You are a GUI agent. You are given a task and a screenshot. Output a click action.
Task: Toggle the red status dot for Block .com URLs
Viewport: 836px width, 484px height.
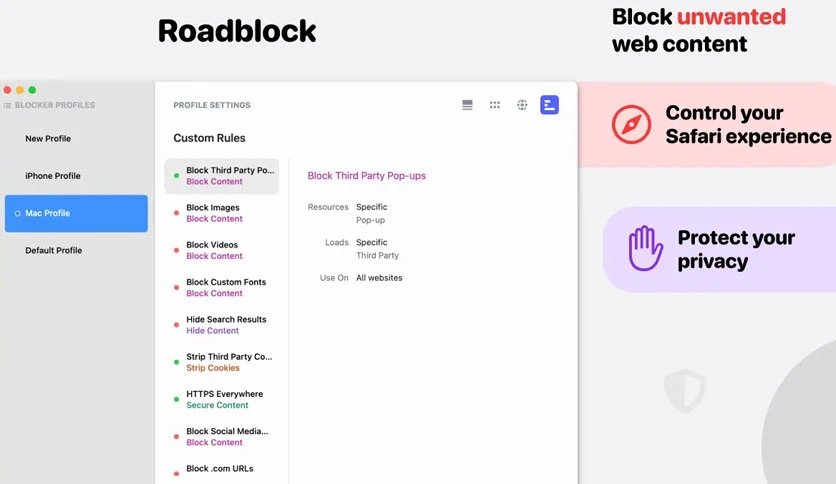(x=176, y=473)
